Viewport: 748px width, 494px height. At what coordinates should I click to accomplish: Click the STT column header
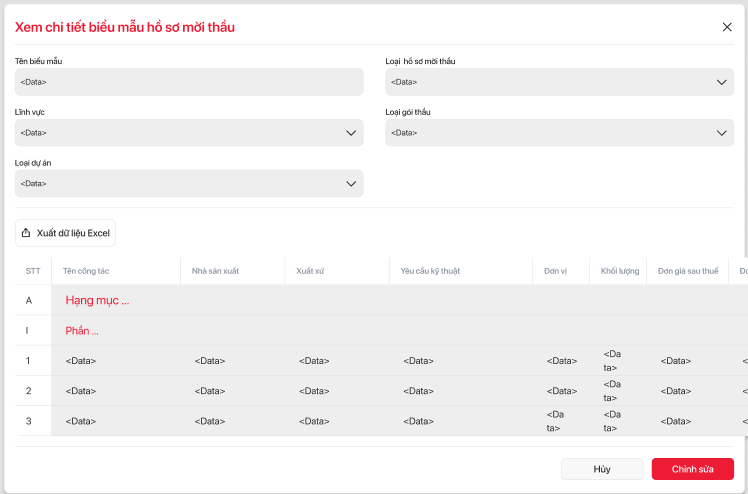click(x=33, y=271)
